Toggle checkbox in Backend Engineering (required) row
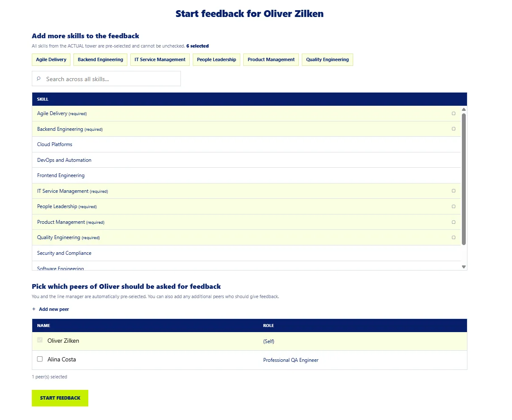512x420 pixels. tap(453, 129)
